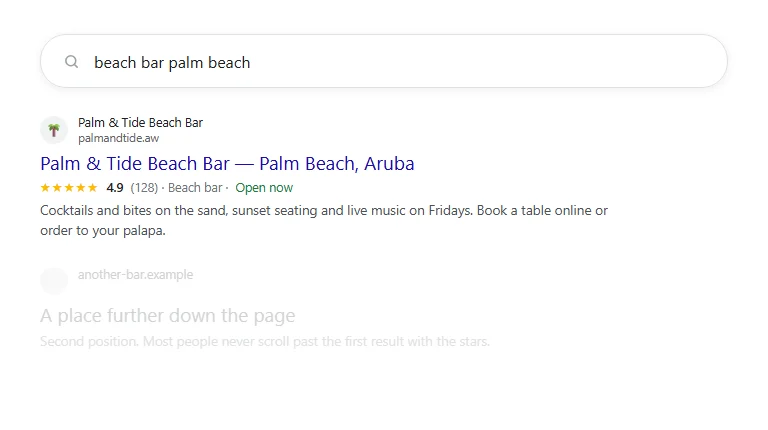Click the Palm & Tide Beach Bar site name
Viewport: 768px width, 430px height.
[x=141, y=122]
